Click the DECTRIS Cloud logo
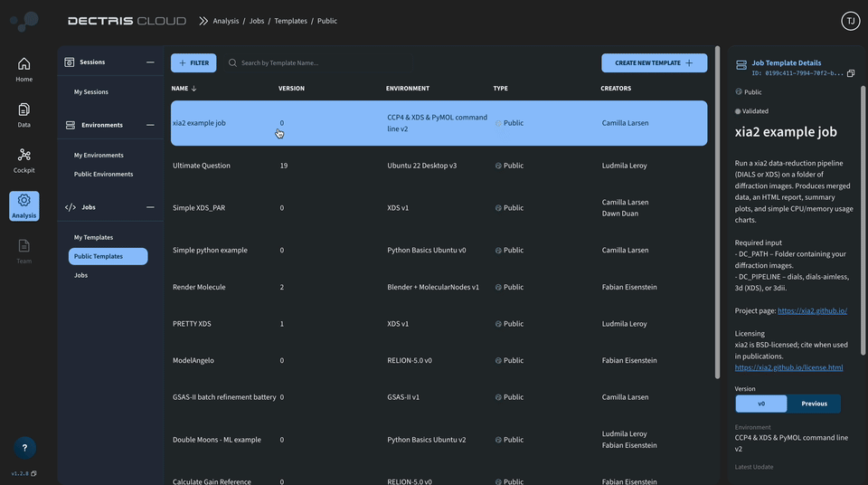Screen dimensions: 868x485 pos(127,21)
